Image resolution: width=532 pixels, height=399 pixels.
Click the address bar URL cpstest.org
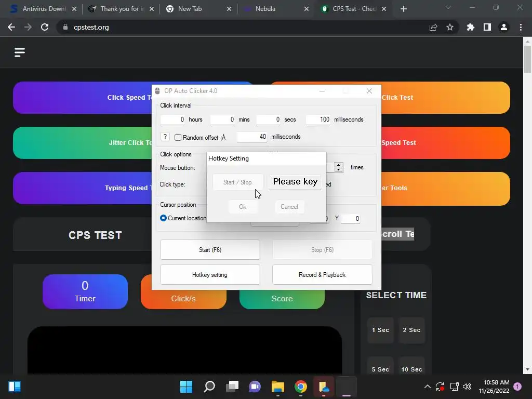(x=91, y=27)
